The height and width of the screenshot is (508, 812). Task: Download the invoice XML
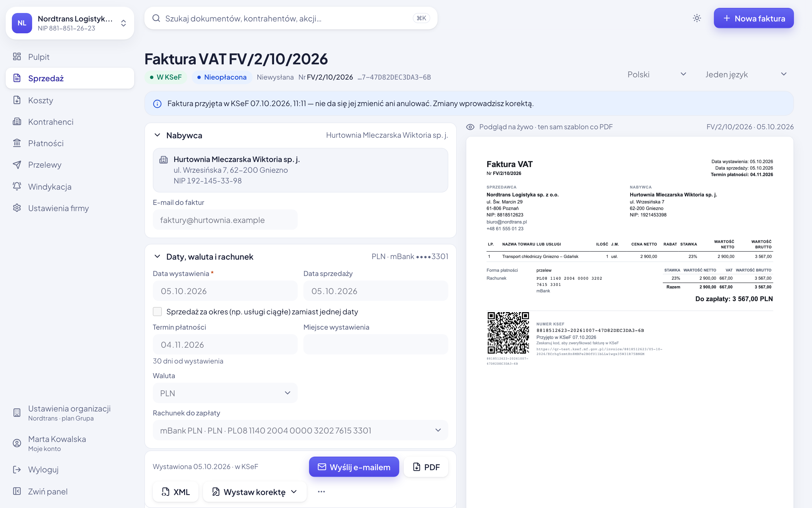click(175, 492)
